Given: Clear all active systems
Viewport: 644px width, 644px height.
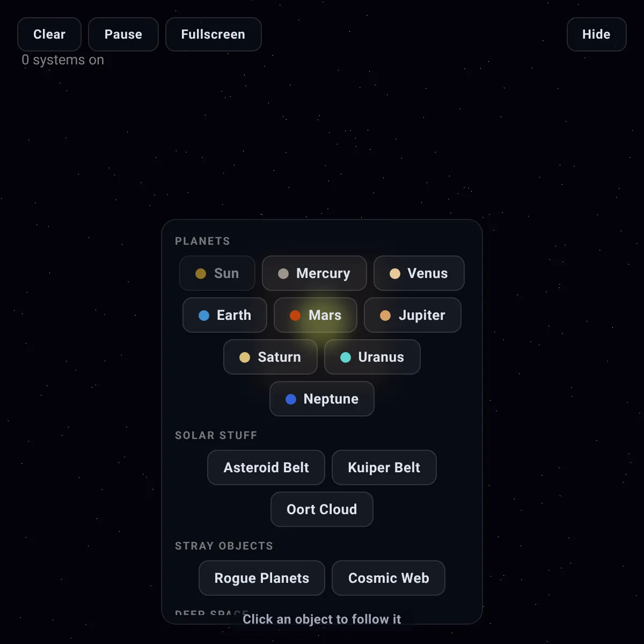Looking at the screenshot, I should coord(49,34).
